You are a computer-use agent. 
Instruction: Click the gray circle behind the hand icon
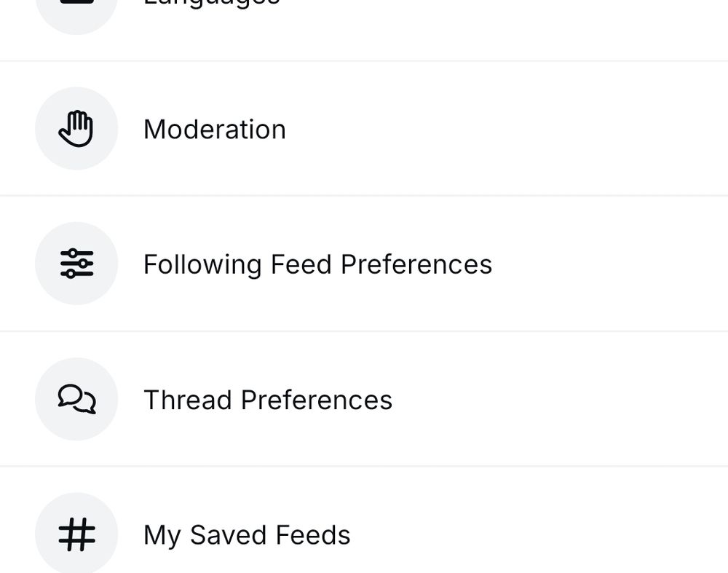pyautogui.click(x=76, y=128)
